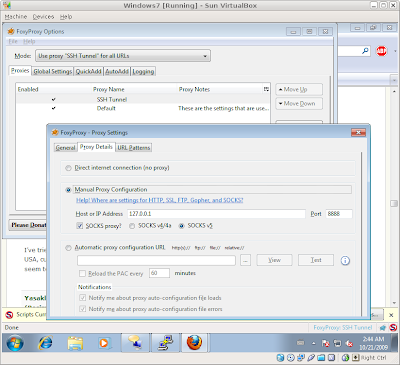Click the PAC reload minutes field
The image size is (400, 365).
[159, 273]
